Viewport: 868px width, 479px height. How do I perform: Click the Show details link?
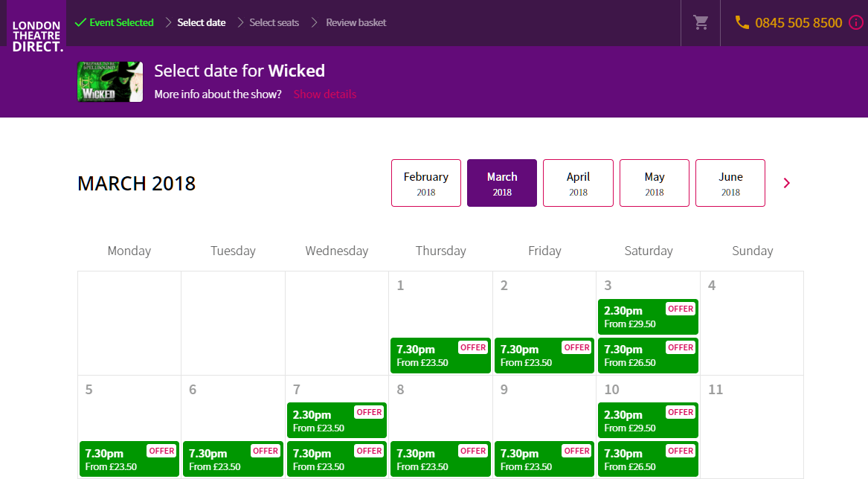[x=325, y=94]
